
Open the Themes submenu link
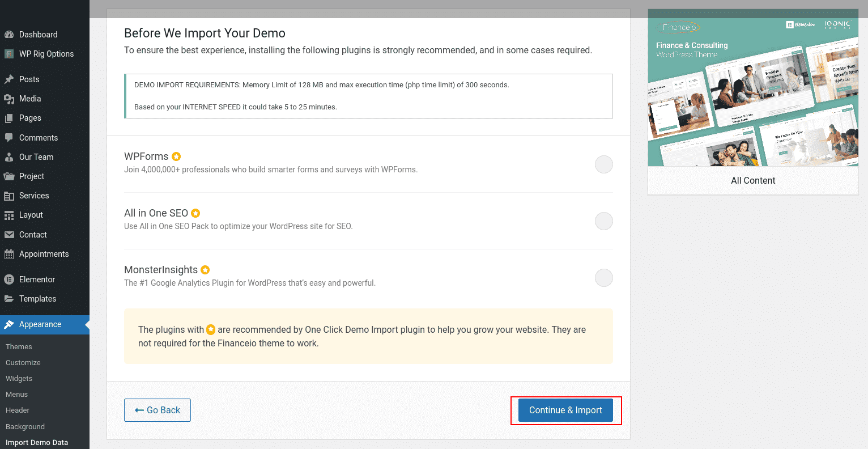tap(19, 346)
